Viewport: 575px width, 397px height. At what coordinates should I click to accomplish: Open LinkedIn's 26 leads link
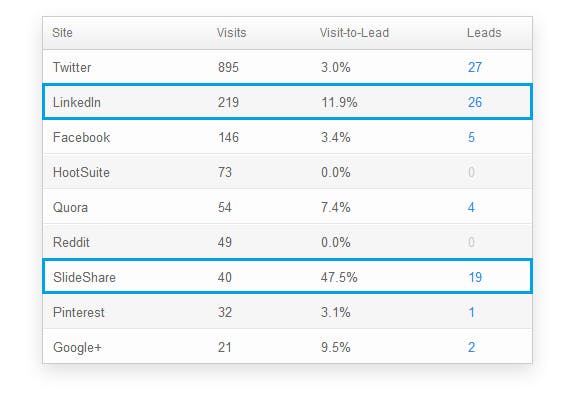coord(475,102)
